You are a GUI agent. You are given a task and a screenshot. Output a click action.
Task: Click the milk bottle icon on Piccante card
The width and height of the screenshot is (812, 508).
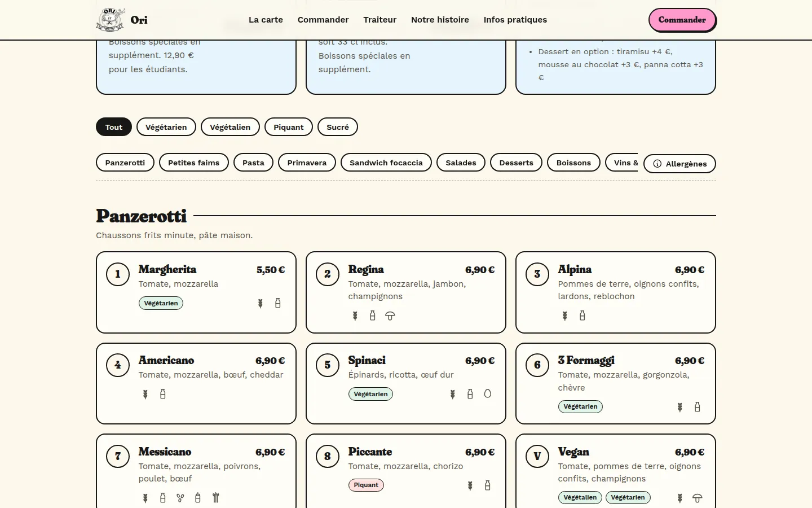tap(488, 485)
